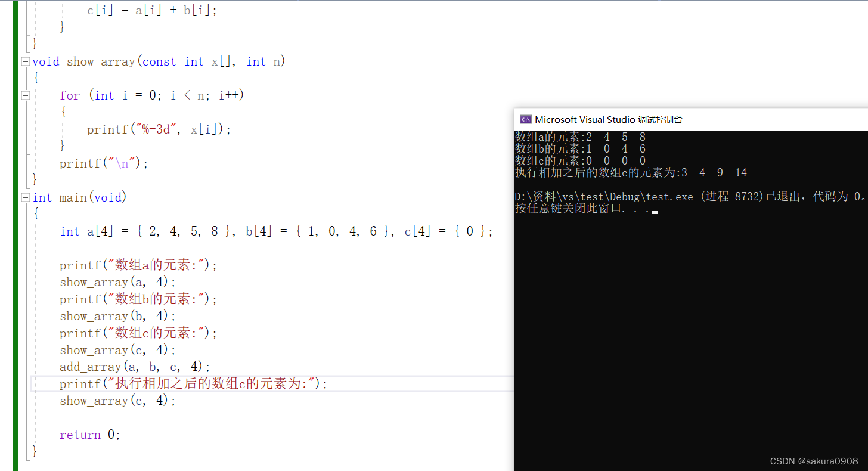
Task: Click the printf("\n"); statement
Action: 104,163
